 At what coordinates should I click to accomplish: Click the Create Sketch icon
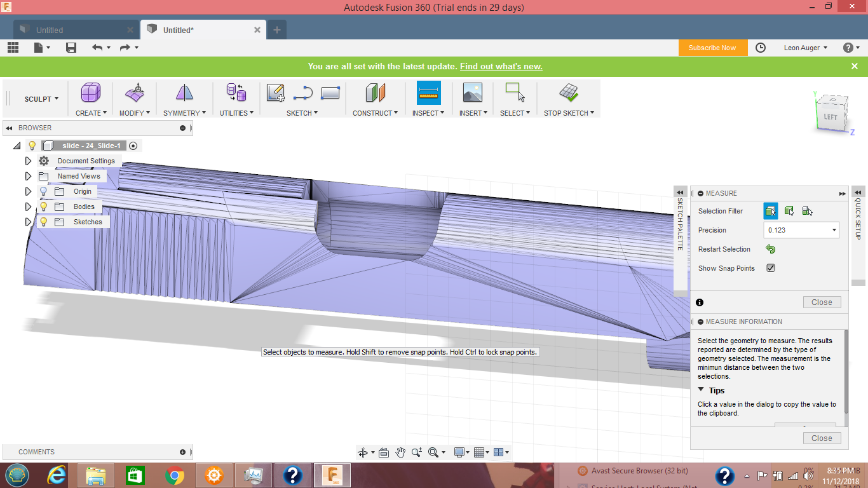(x=276, y=93)
